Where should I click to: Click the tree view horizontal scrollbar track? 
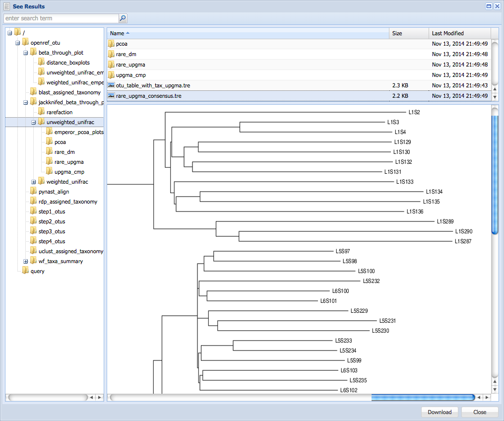tap(48, 398)
